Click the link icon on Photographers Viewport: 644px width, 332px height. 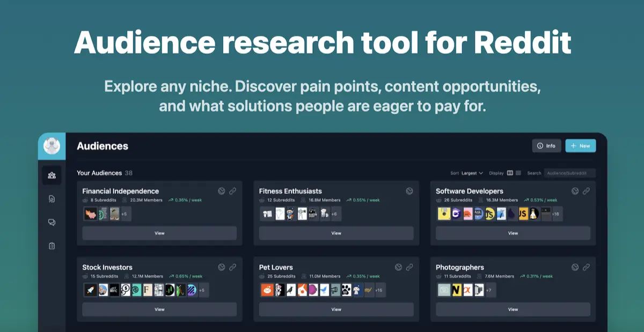[586, 267]
